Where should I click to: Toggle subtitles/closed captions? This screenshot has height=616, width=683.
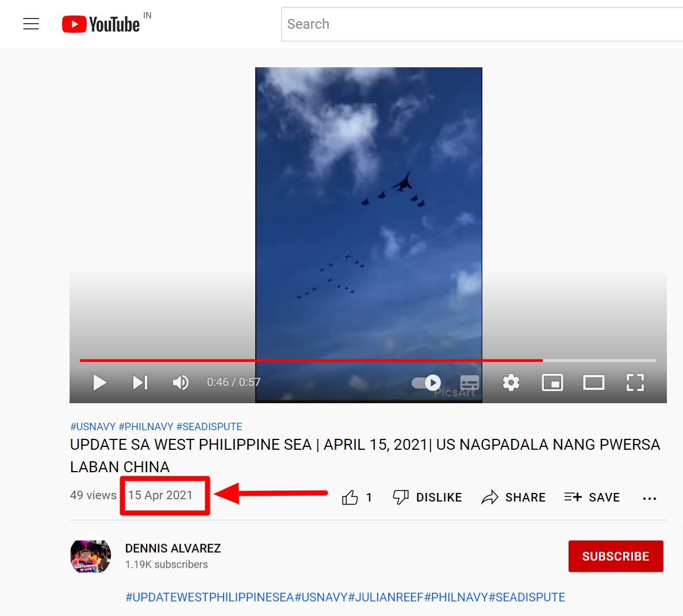[x=470, y=383]
